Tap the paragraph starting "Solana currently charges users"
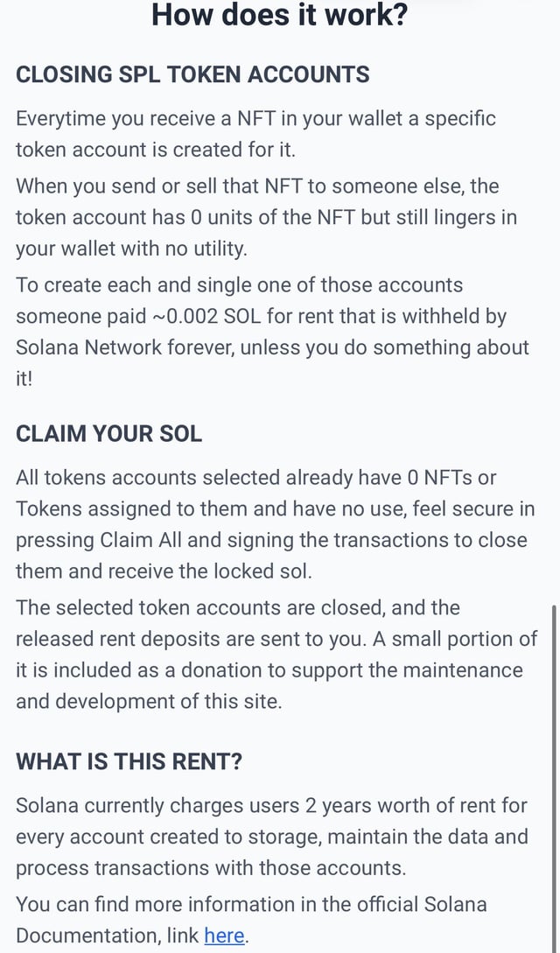560x953 pixels. 271,836
